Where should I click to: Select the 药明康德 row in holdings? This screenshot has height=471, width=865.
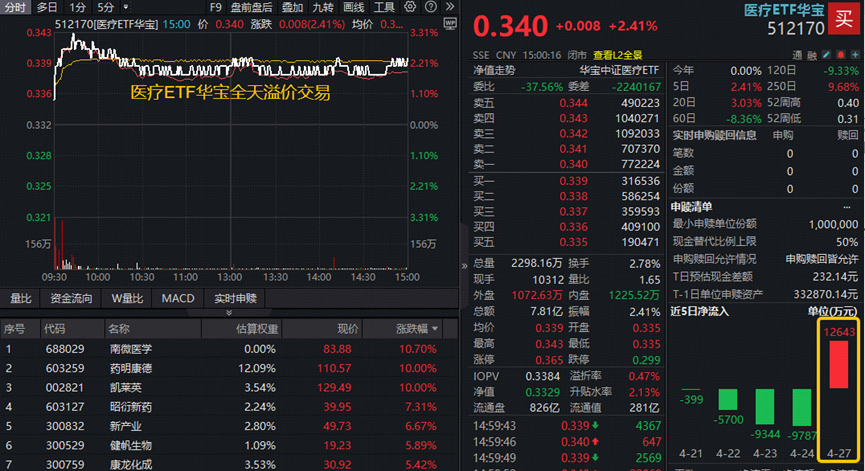pos(131,369)
